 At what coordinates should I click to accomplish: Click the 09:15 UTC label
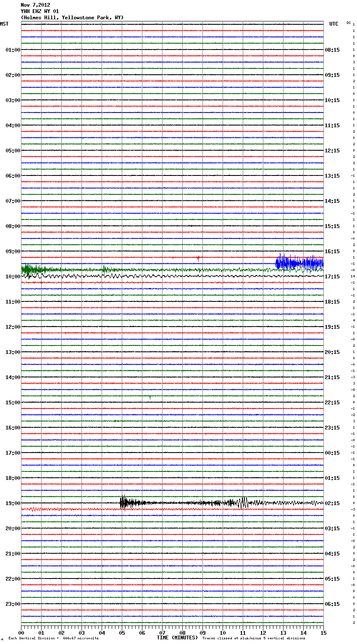tap(332, 75)
